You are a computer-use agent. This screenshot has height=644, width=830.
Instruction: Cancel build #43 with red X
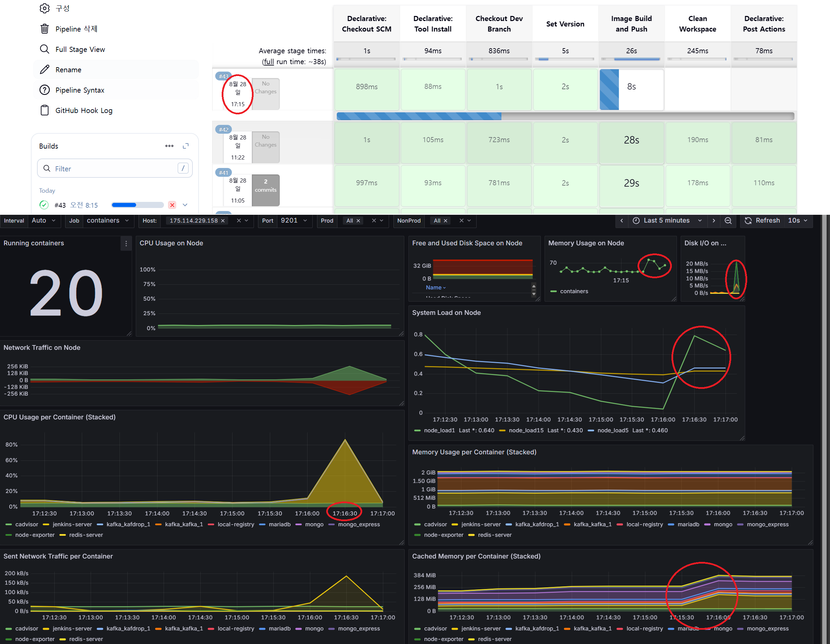(x=172, y=205)
